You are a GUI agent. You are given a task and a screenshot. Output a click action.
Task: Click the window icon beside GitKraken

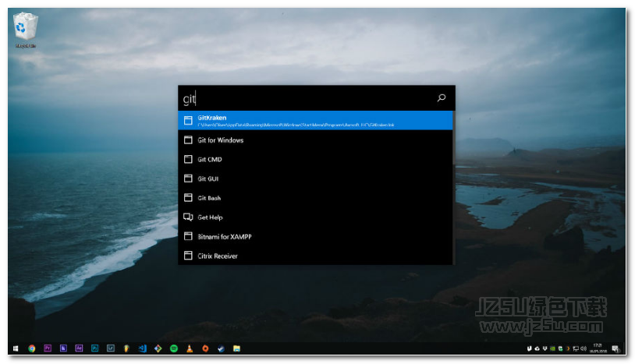click(188, 120)
